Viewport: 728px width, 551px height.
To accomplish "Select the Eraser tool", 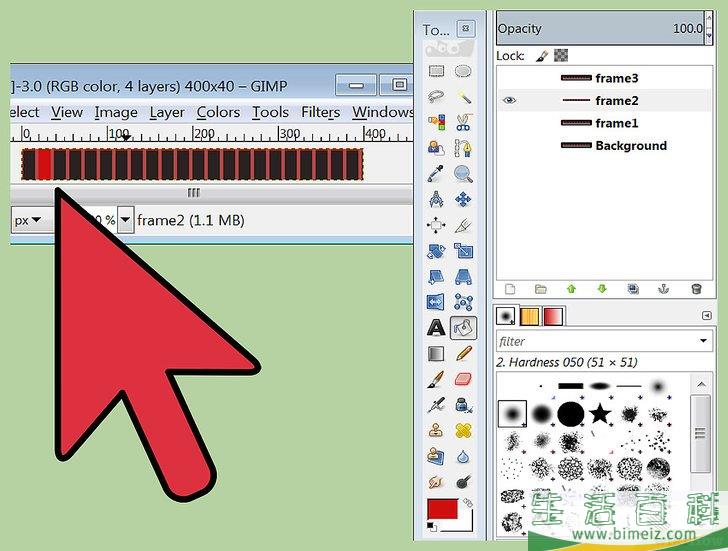I will 463,379.
